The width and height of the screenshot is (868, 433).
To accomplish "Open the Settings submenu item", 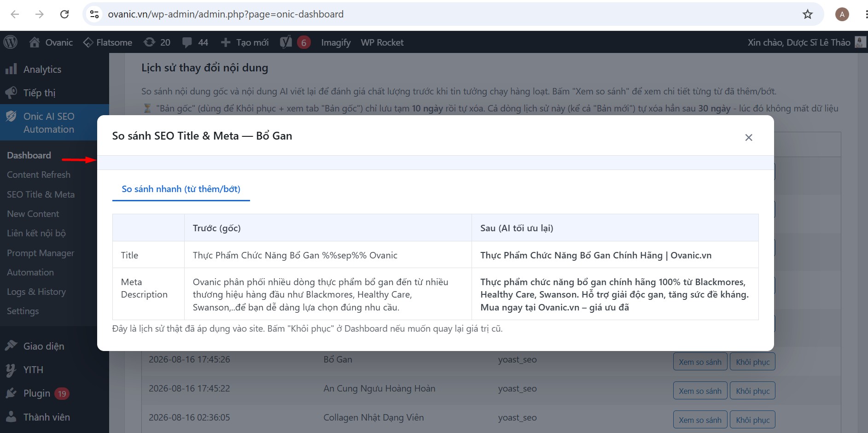I will pyautogui.click(x=23, y=311).
